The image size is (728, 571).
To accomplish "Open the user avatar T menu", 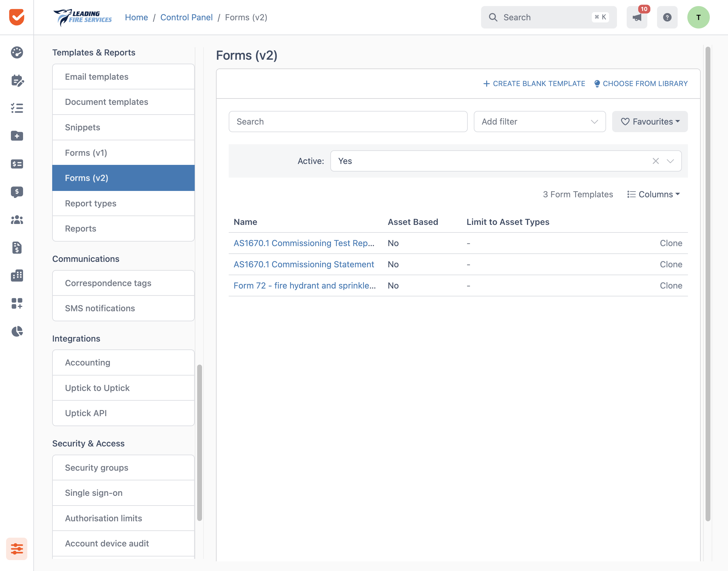I will click(698, 17).
